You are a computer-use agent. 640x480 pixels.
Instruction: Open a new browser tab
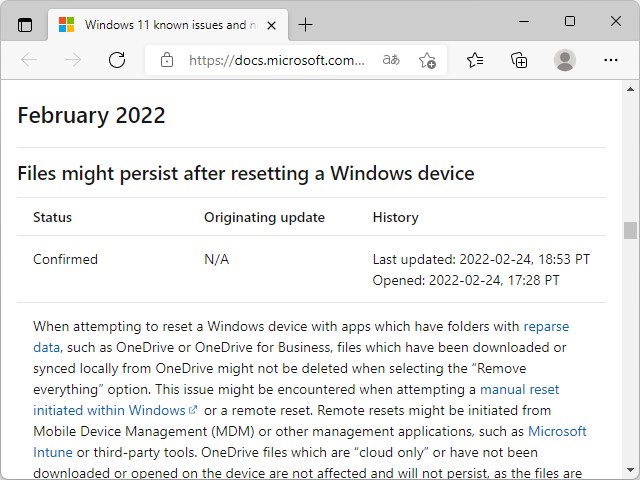click(x=305, y=24)
